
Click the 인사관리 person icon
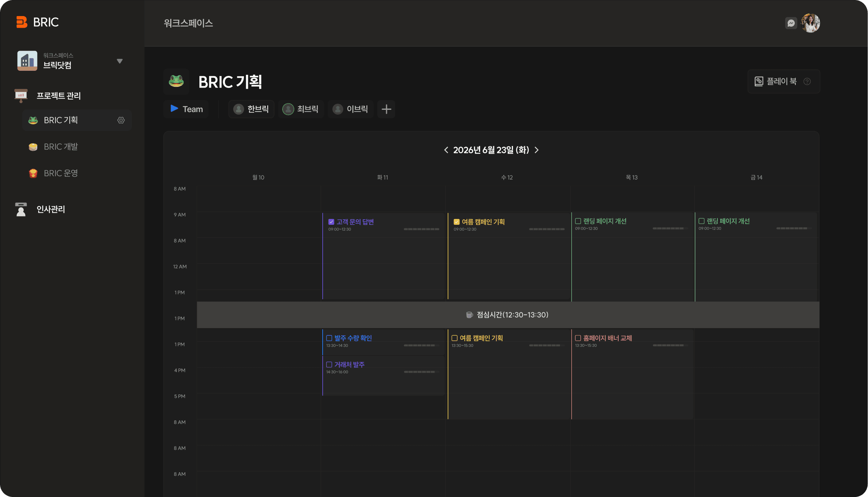(21, 209)
